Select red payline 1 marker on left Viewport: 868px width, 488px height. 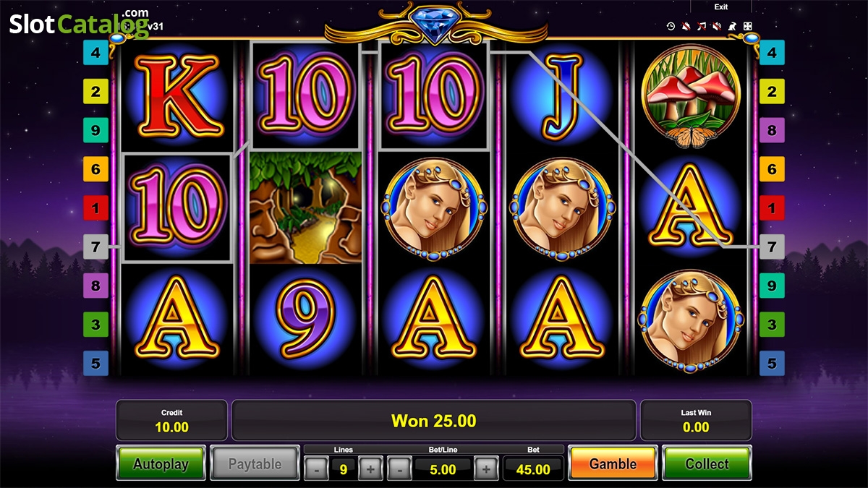[x=95, y=208]
